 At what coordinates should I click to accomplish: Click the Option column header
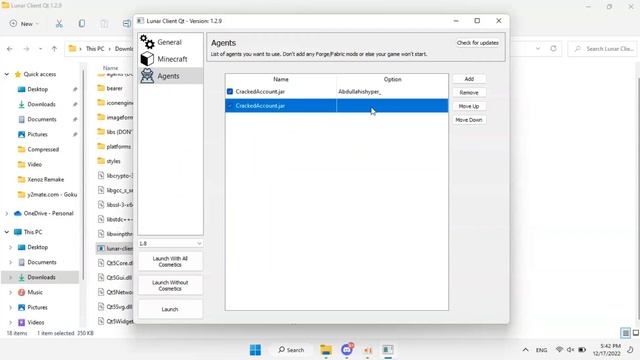point(392,79)
